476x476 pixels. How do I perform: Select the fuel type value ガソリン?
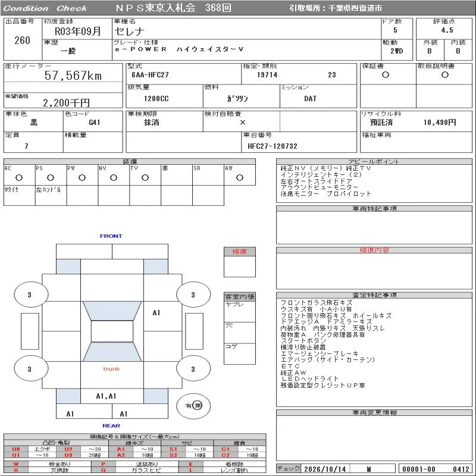click(x=237, y=99)
